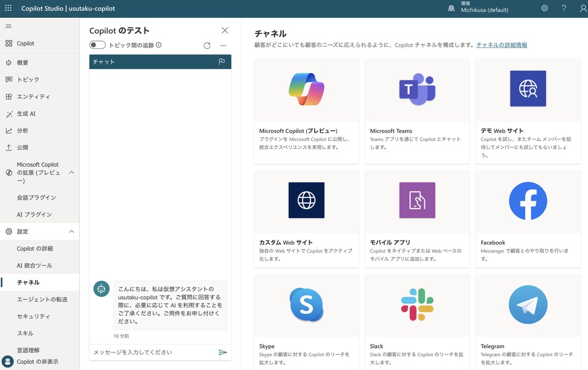Viewport: 588px width, 370px height.
Task: Open the help question mark icon
Action: [x=564, y=8]
